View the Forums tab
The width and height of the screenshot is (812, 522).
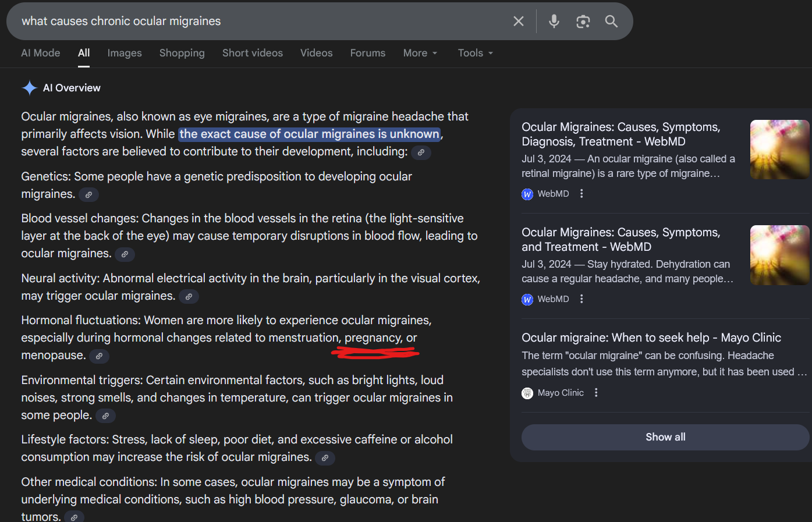click(x=368, y=53)
